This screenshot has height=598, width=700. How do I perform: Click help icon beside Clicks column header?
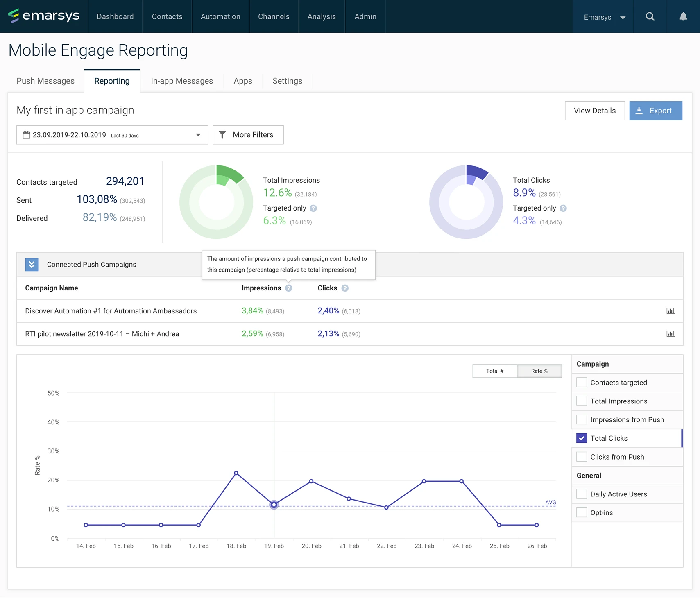tap(345, 288)
